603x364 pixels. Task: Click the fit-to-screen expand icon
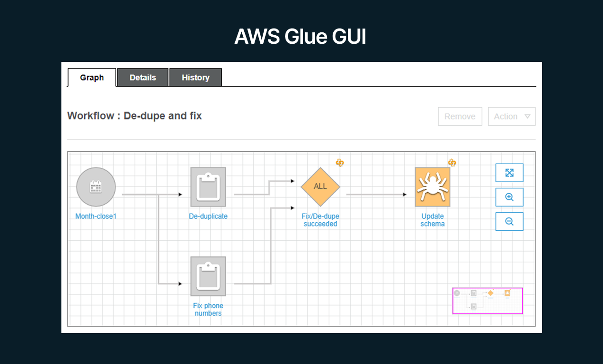tap(509, 173)
